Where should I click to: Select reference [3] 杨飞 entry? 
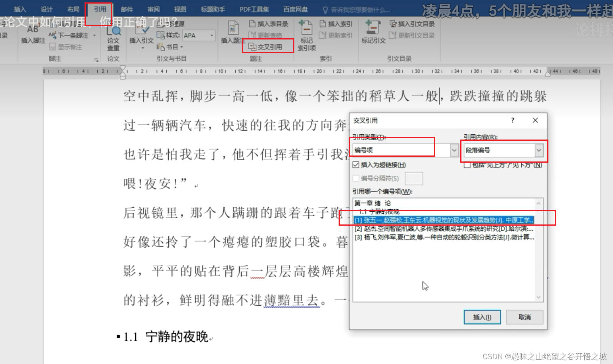click(x=444, y=237)
